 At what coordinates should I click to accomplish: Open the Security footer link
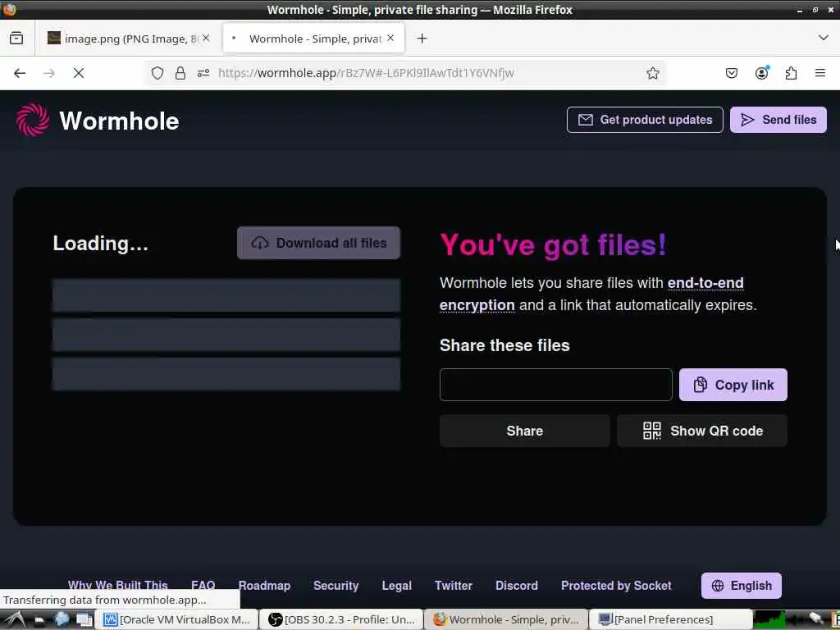(x=336, y=586)
